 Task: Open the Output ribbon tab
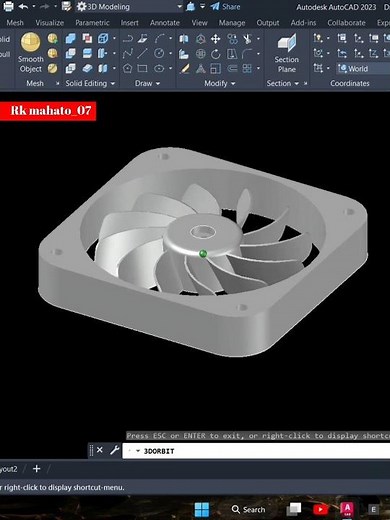coord(268,23)
